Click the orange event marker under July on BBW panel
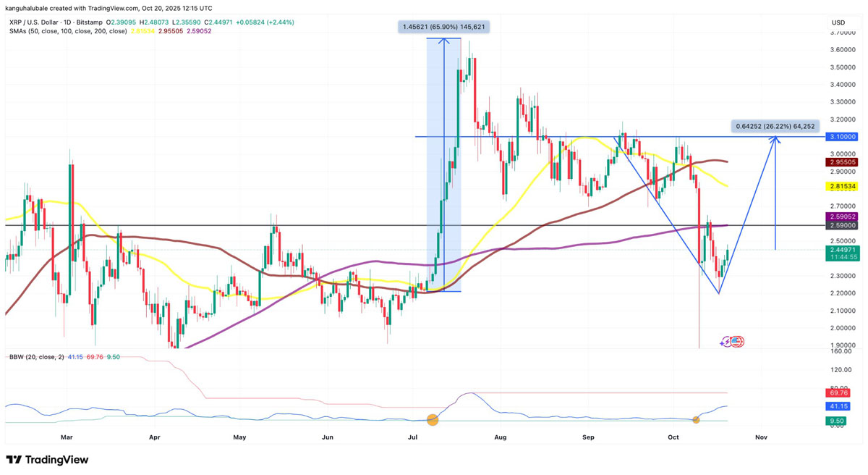 (433, 419)
